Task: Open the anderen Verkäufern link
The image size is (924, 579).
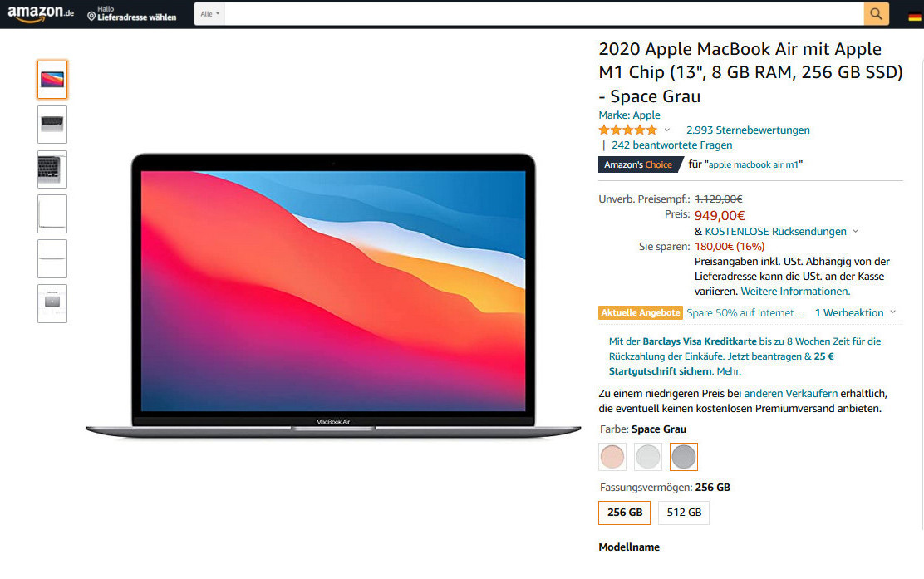Action: click(x=791, y=394)
